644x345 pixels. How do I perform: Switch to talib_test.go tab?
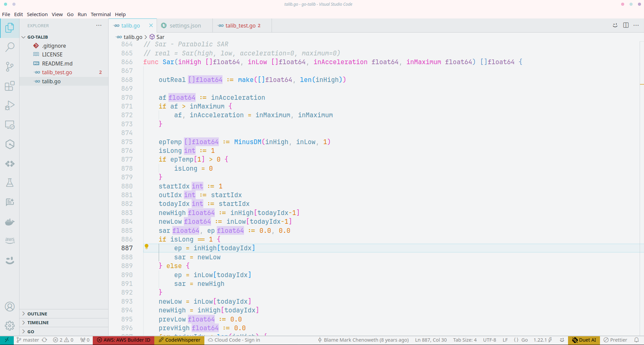coord(242,26)
